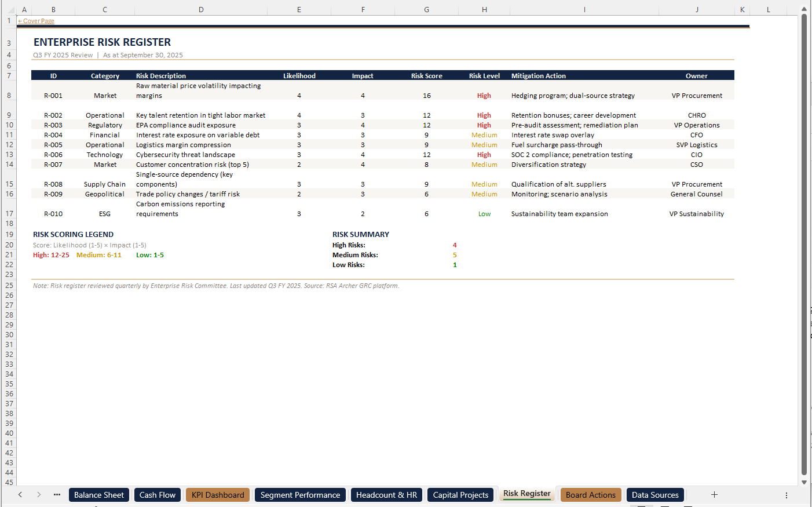The height and width of the screenshot is (507, 812).
Task: Click the scrollbar up arrow
Action: pyautogui.click(x=804, y=9)
